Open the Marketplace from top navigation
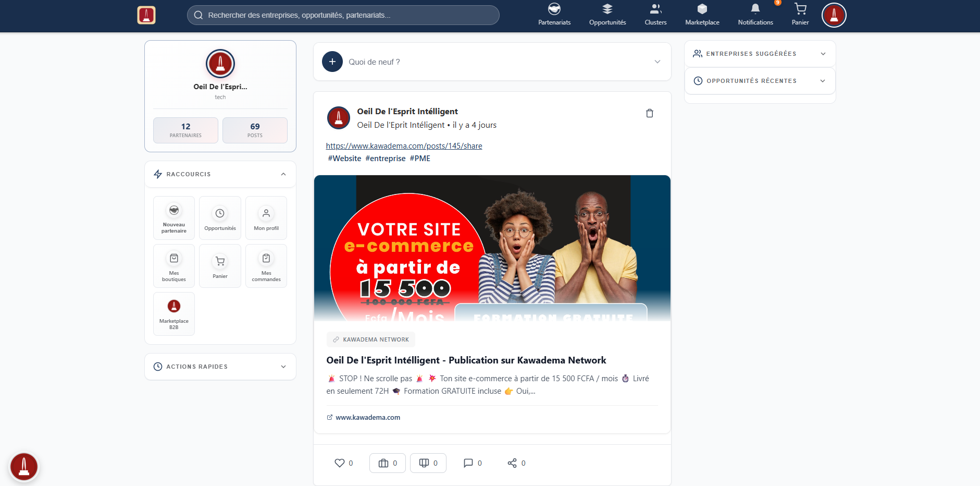This screenshot has height=486, width=980. point(702,14)
